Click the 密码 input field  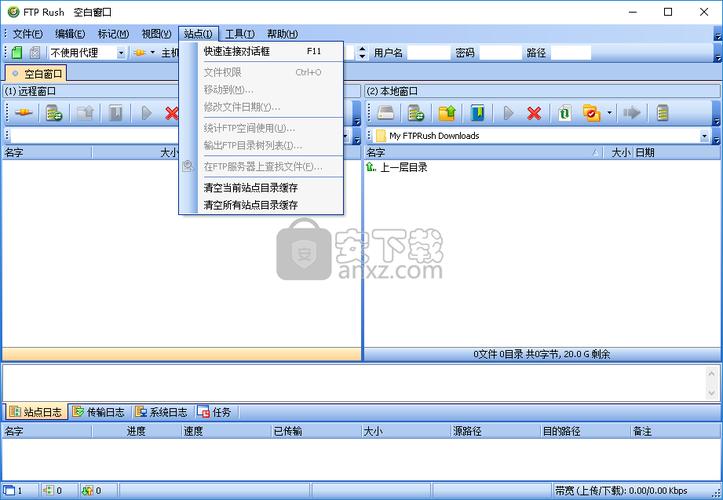click(500, 53)
